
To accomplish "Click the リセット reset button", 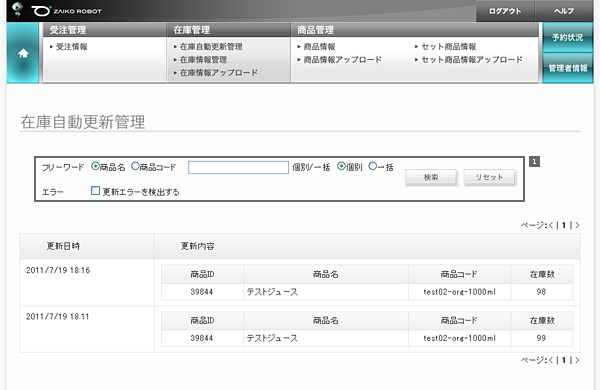I will coord(490,178).
